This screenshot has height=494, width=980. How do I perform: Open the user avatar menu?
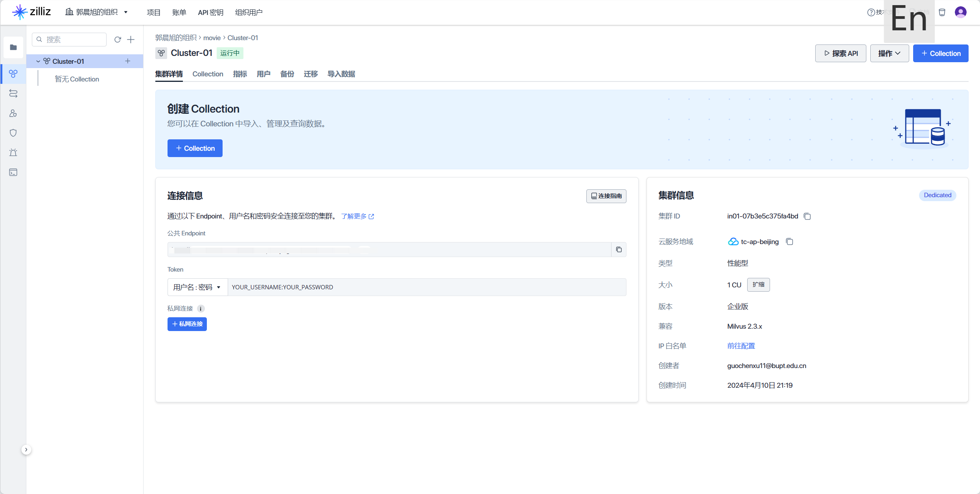click(x=961, y=12)
